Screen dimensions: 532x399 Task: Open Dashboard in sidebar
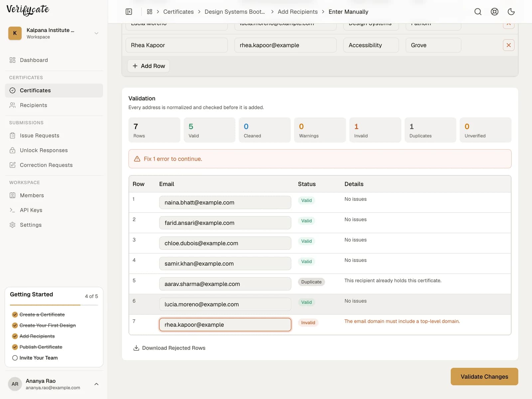pyautogui.click(x=54, y=60)
